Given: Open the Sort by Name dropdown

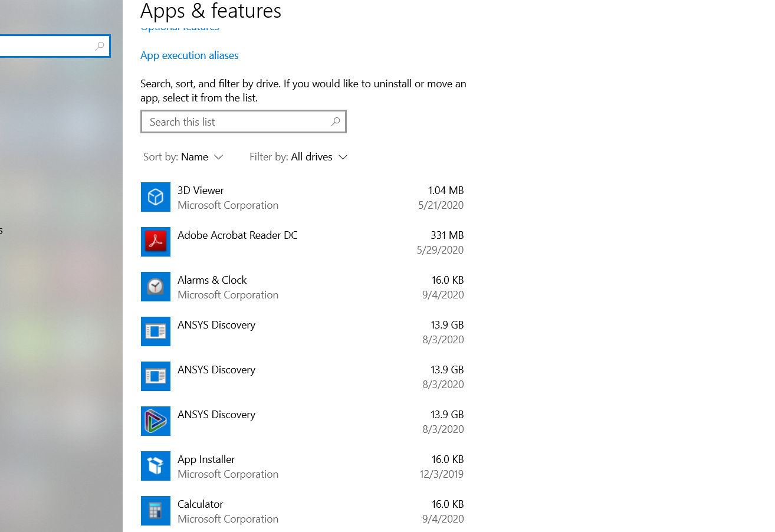Looking at the screenshot, I should click(x=183, y=157).
